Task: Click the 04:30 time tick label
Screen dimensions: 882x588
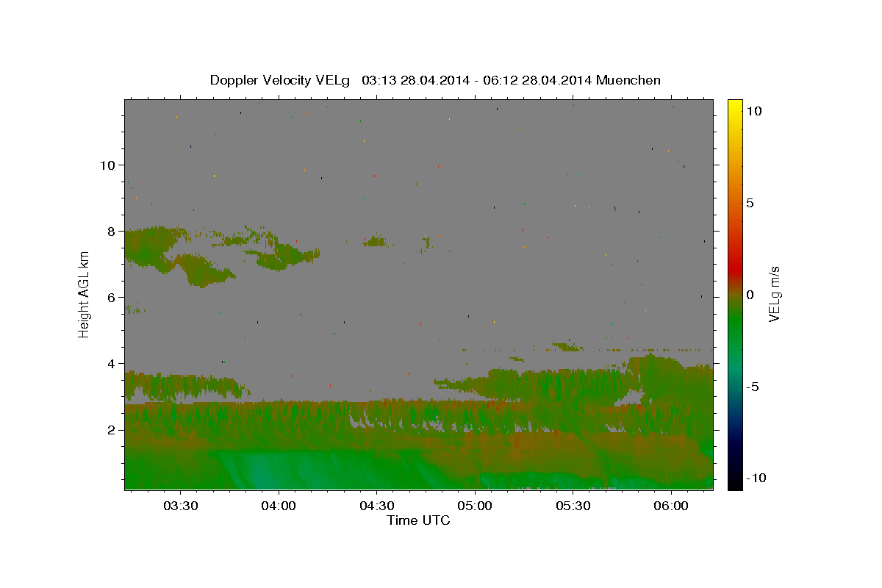Action: coord(376,506)
